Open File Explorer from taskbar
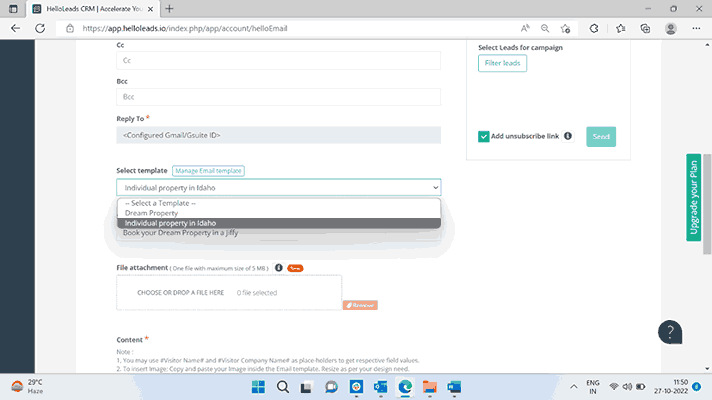Image resolution: width=712 pixels, height=400 pixels. [430, 387]
